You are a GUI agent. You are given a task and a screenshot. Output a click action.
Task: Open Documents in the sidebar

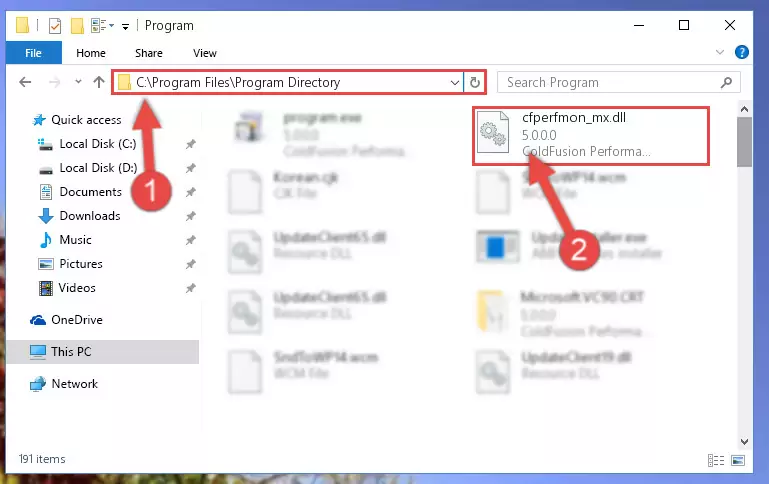coord(90,192)
